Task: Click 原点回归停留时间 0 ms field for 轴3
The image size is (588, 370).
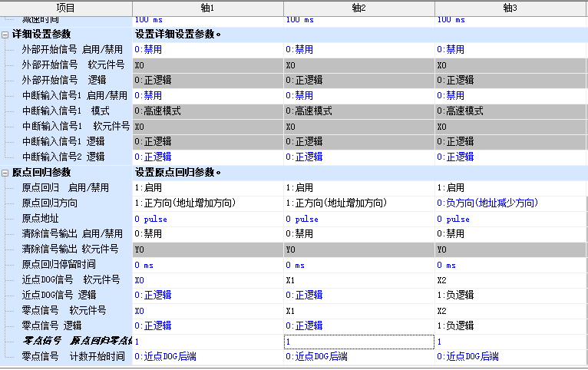Action: coord(510,265)
